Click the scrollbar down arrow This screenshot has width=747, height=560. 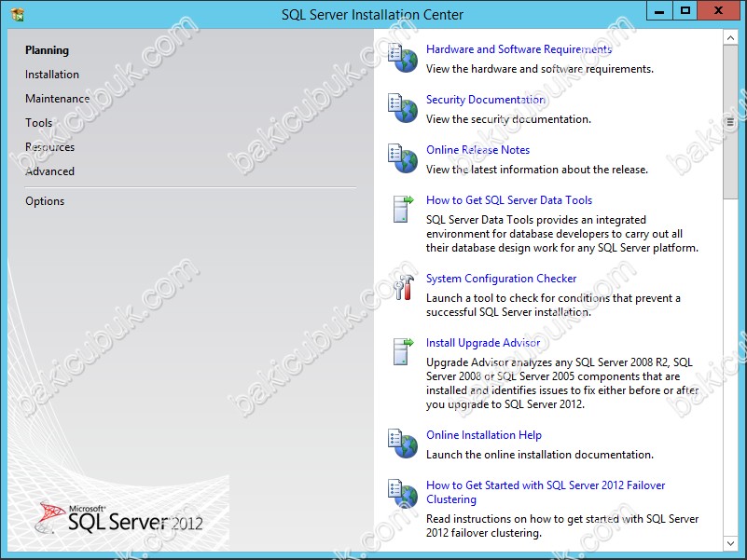pyautogui.click(x=730, y=542)
